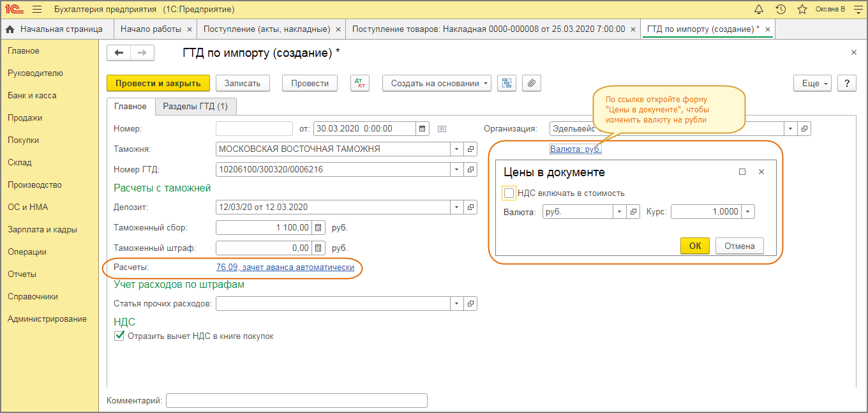
Task: Expand Статья прочих расходов dropdown
Action: pos(457,303)
